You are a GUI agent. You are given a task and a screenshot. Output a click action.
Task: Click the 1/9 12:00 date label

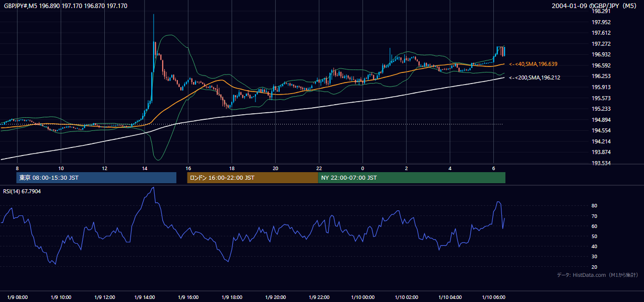click(104, 297)
